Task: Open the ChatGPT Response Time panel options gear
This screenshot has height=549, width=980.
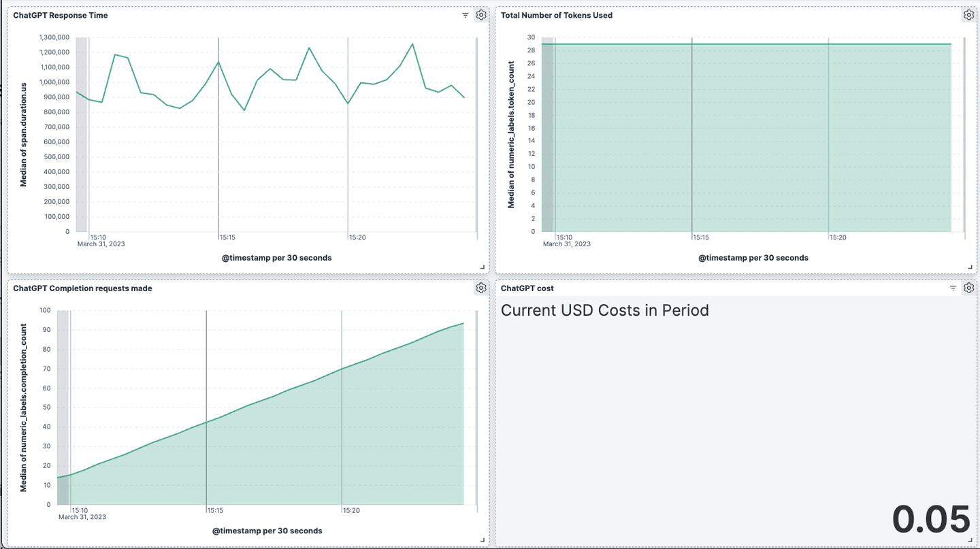Action: point(481,14)
